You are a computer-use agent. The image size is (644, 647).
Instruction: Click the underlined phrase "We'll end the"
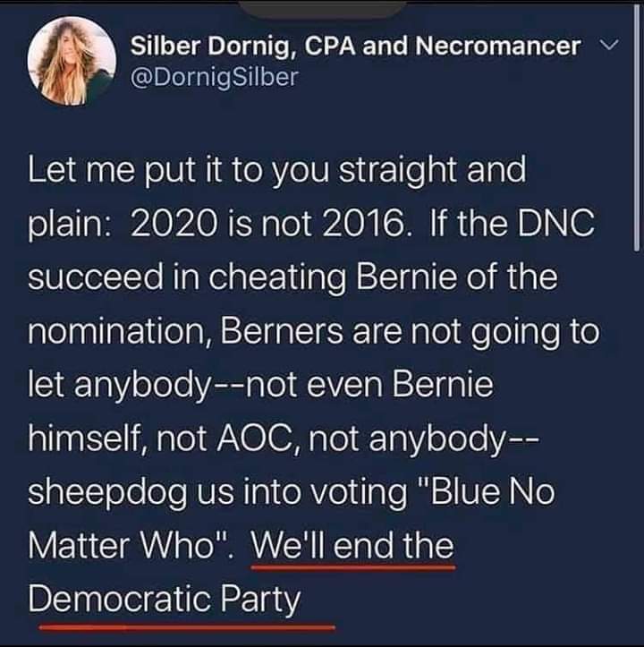click(352, 546)
